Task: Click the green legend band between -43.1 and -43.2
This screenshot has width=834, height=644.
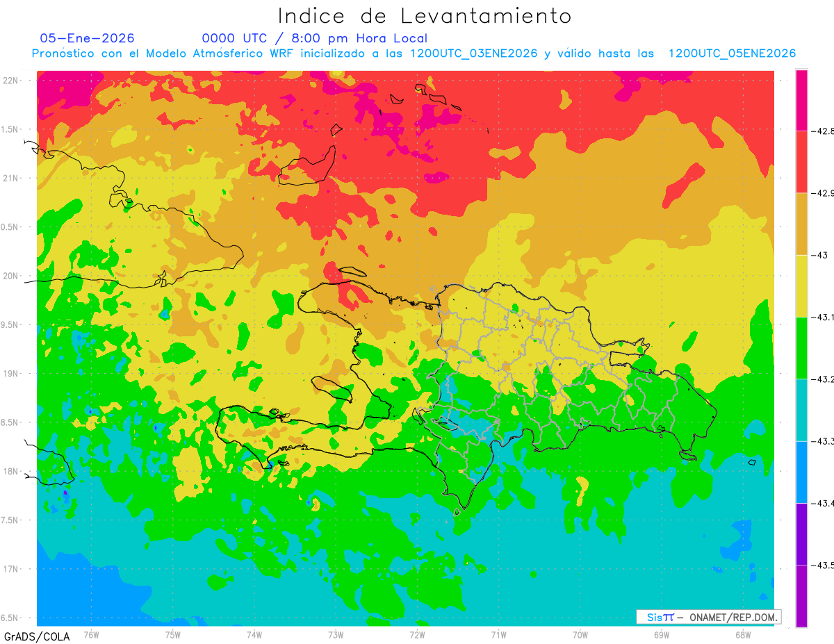Action: pos(801,348)
